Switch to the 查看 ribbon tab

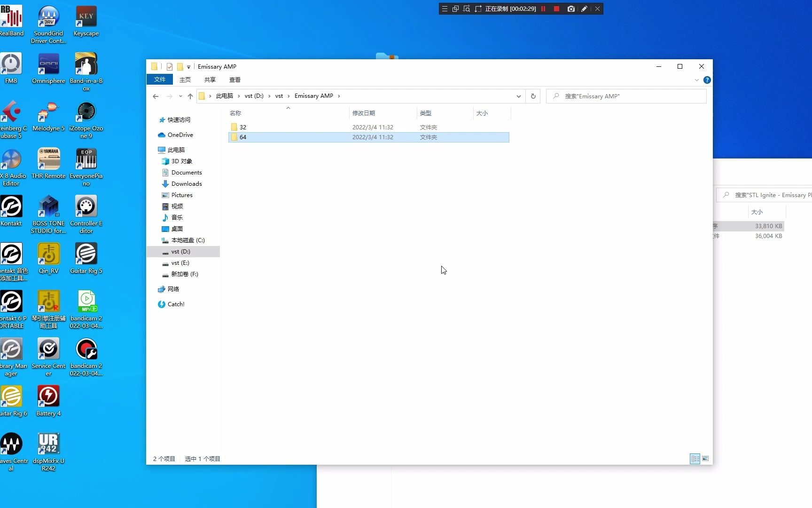tap(234, 80)
